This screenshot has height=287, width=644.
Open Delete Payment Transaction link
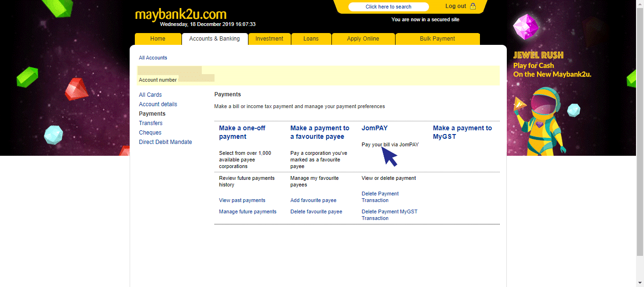click(x=380, y=197)
